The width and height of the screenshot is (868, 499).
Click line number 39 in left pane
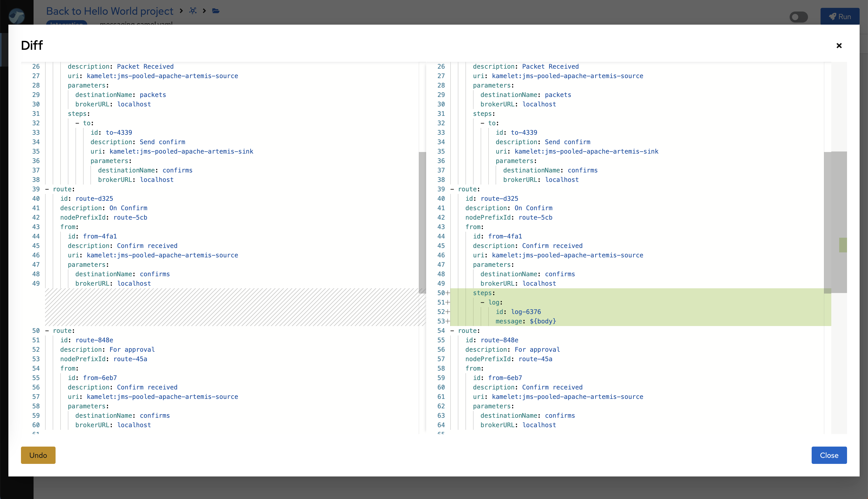click(x=36, y=189)
